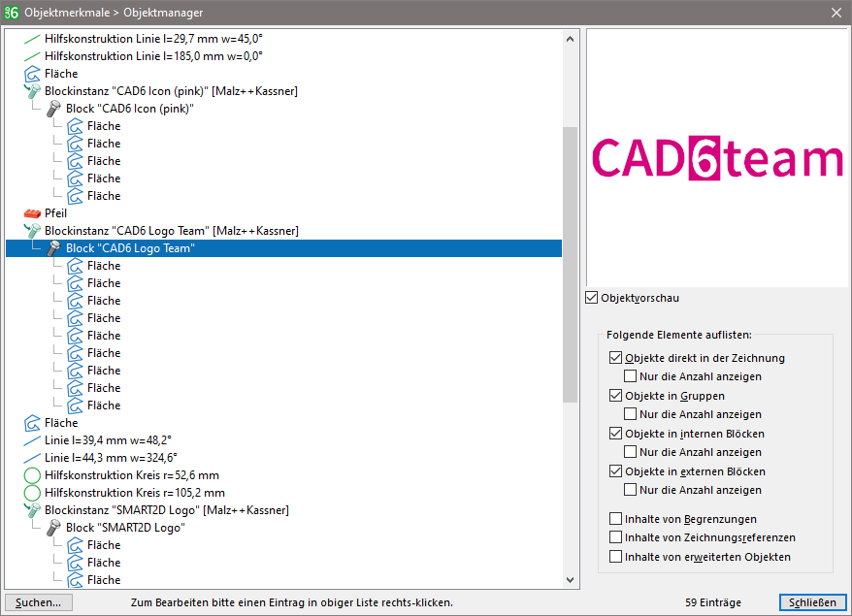Click the bolt icon of Block "CAD6 Logo Team"
The image size is (852, 616).
pos(53,248)
